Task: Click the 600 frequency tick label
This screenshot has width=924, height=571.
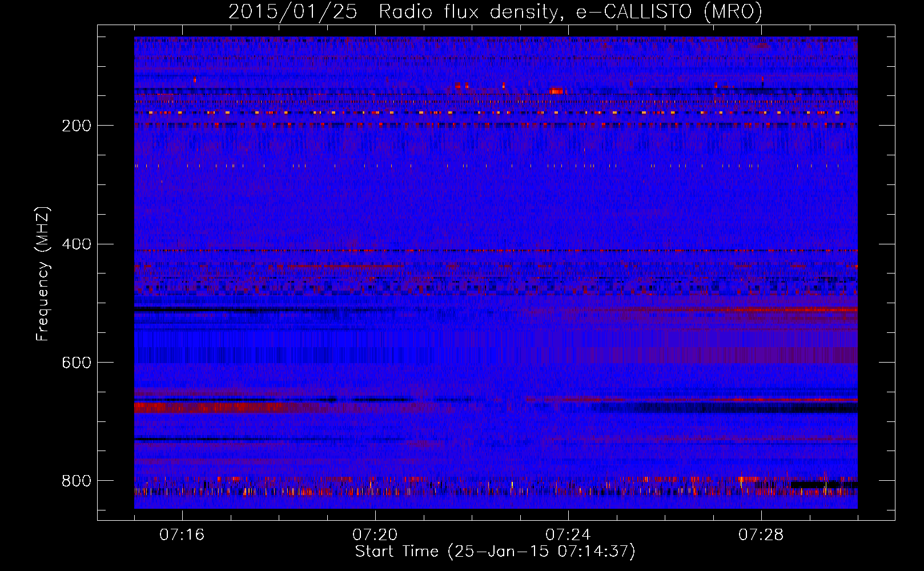Action: pyautogui.click(x=77, y=363)
